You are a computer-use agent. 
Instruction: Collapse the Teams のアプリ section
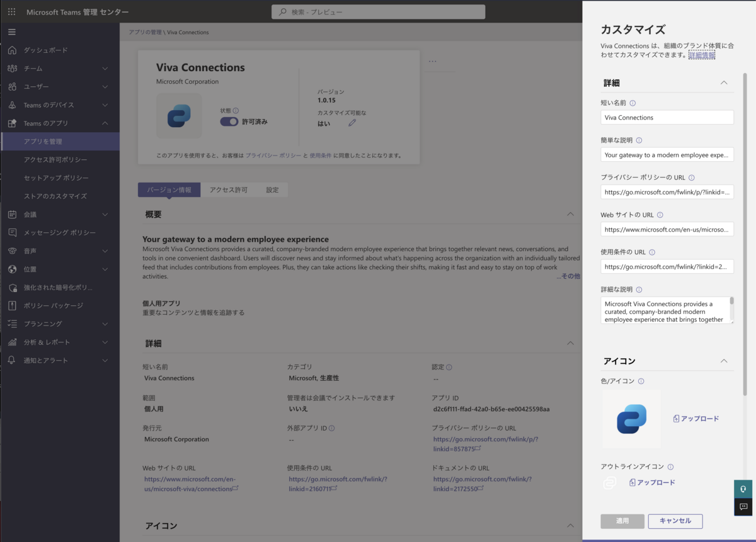[x=105, y=123]
